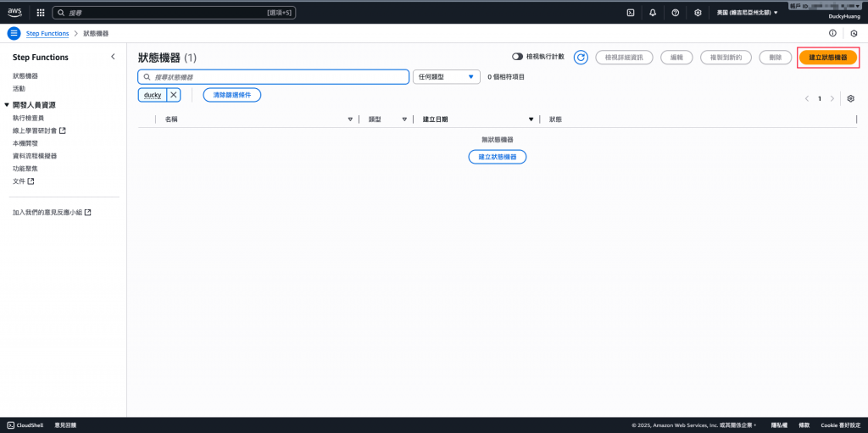Screen dimensions: 868x433
Task: Open the AWS home logo
Action: point(15,12)
